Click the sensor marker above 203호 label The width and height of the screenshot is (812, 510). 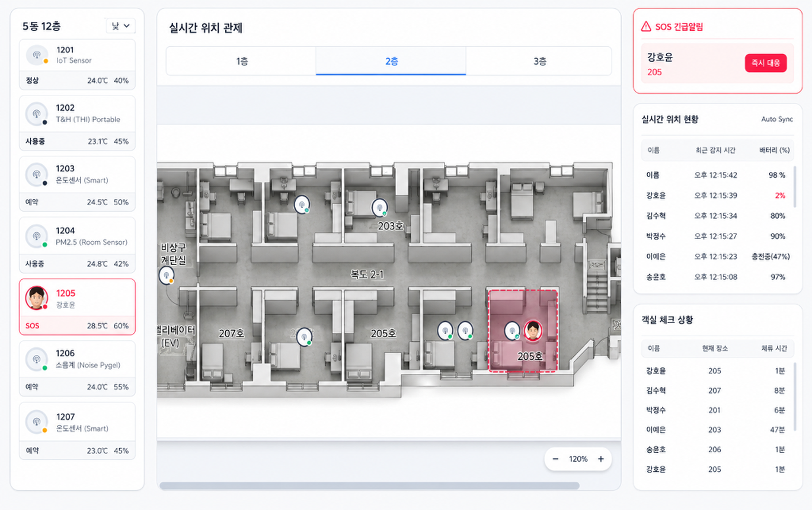click(x=379, y=207)
